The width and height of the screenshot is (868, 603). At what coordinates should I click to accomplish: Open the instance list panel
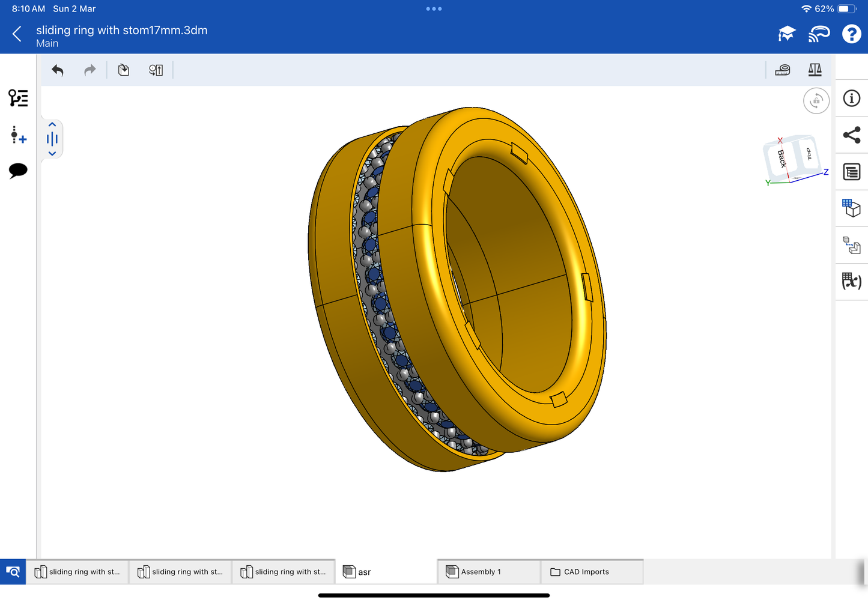point(18,98)
